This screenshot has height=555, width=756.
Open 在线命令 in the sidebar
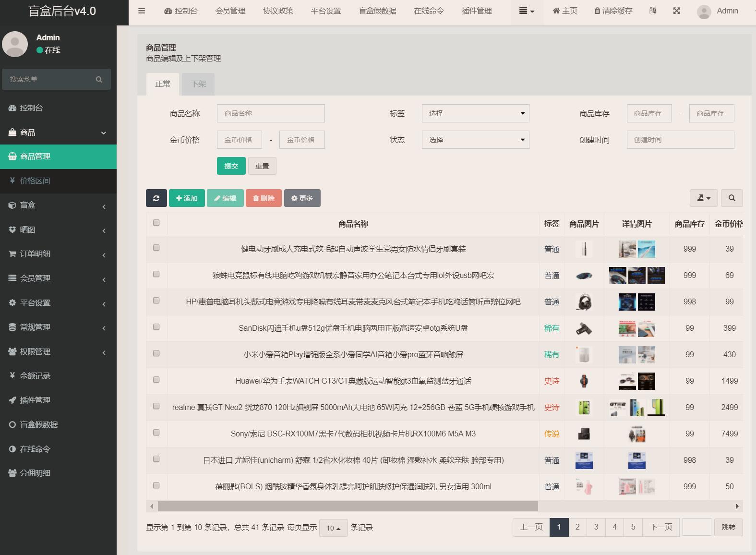click(58, 449)
